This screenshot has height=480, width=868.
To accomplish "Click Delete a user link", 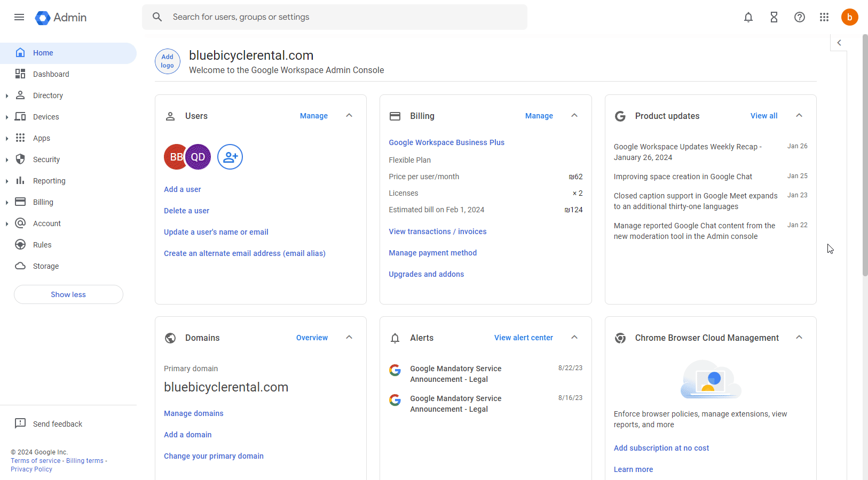I will pos(187,211).
